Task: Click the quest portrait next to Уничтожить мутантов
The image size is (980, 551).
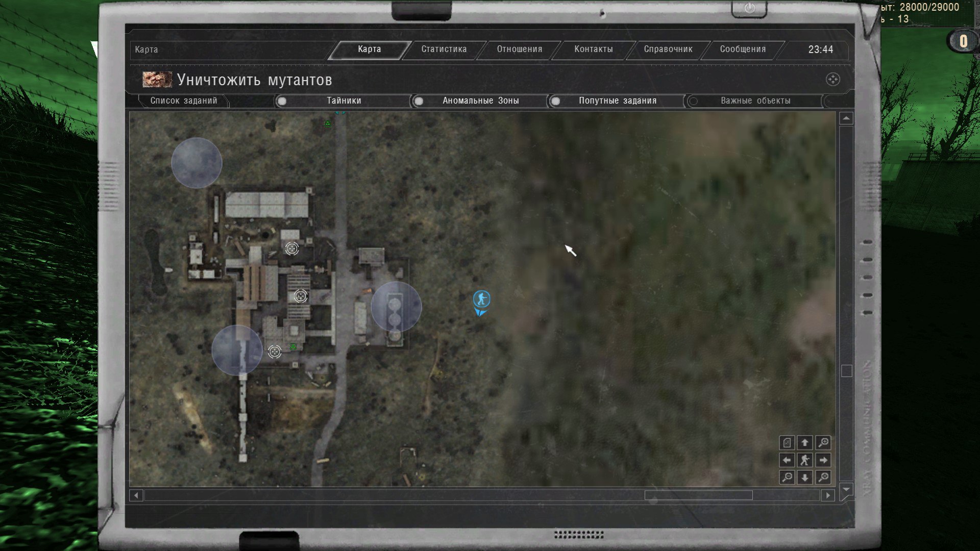Action: coord(157,80)
